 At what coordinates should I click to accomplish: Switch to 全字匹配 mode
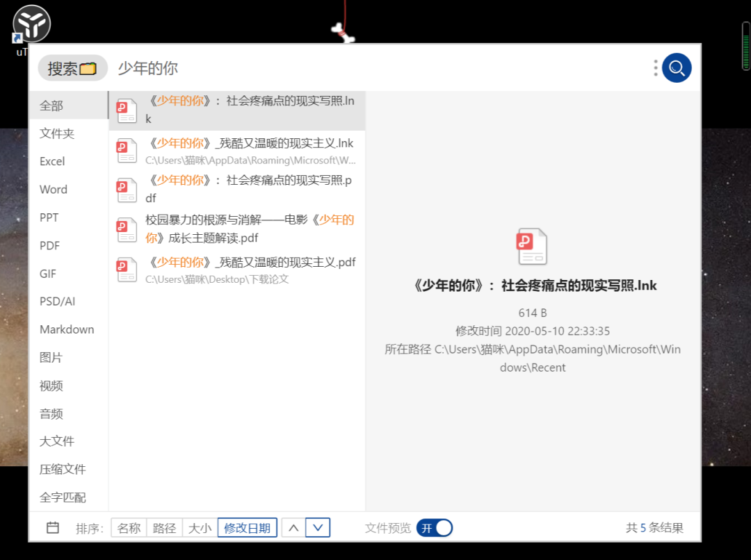pos(68,497)
